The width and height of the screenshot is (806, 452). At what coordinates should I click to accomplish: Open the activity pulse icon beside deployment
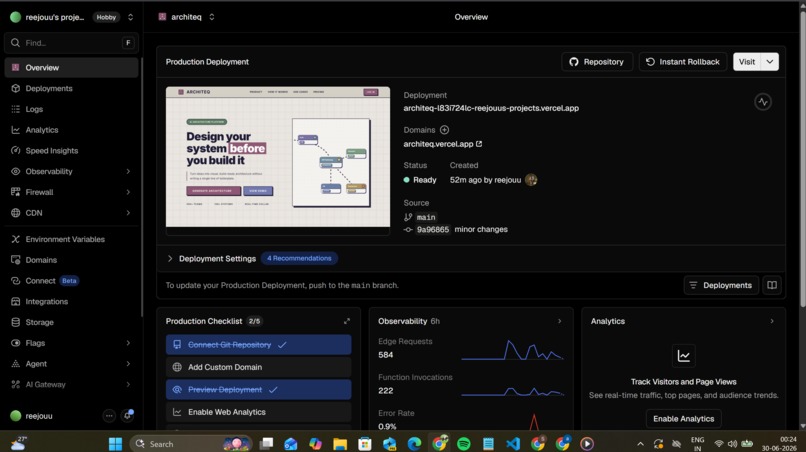(x=763, y=102)
